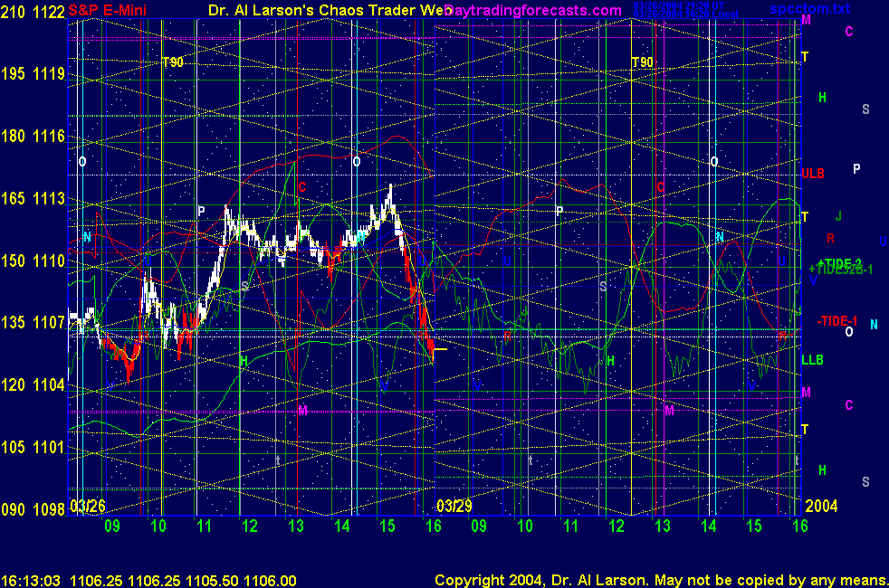Open the Daytradingforecasts.com label
Image resolution: width=889 pixels, height=588 pixels.
click(533, 10)
